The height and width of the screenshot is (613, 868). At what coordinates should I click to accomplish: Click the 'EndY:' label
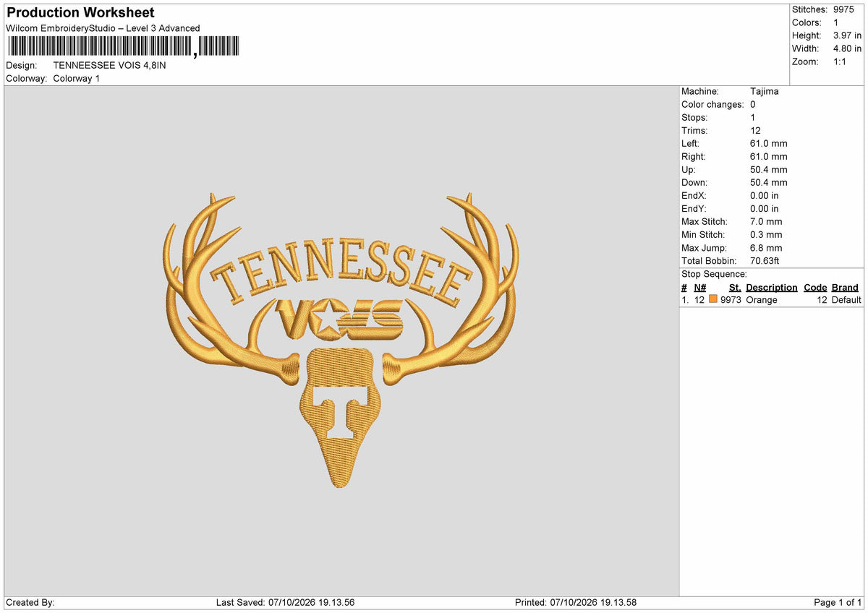(694, 209)
